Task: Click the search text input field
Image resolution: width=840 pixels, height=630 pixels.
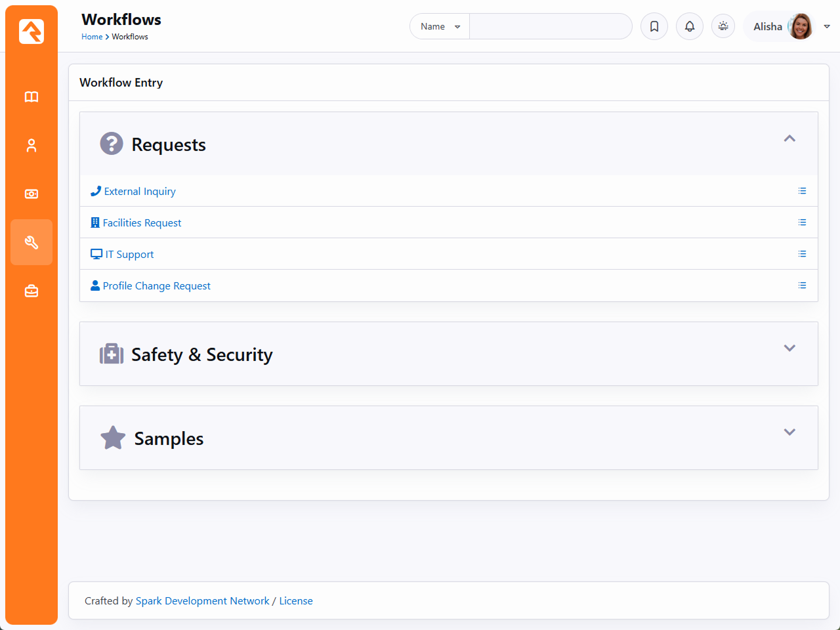Action: [550, 26]
